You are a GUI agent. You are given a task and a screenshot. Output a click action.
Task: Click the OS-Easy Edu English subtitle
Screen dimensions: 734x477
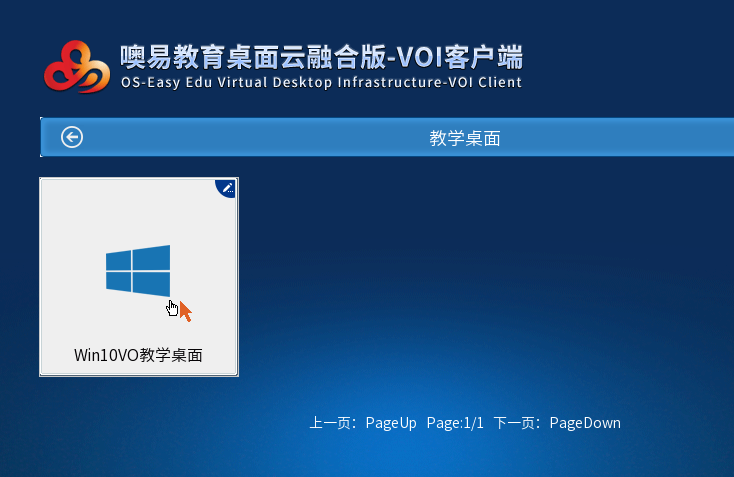click(320, 83)
